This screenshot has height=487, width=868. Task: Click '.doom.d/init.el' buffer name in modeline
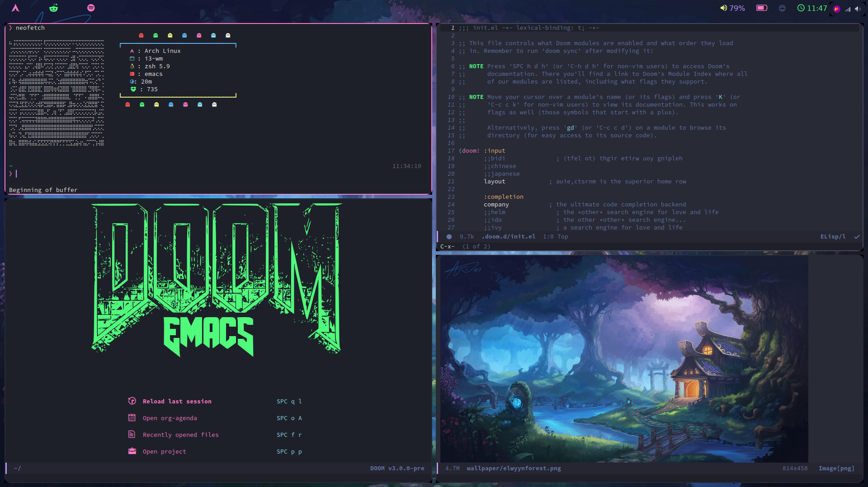coord(509,237)
